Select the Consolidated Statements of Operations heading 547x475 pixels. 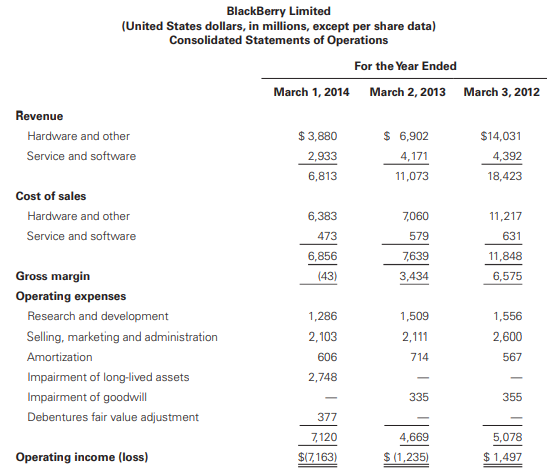pos(278,40)
